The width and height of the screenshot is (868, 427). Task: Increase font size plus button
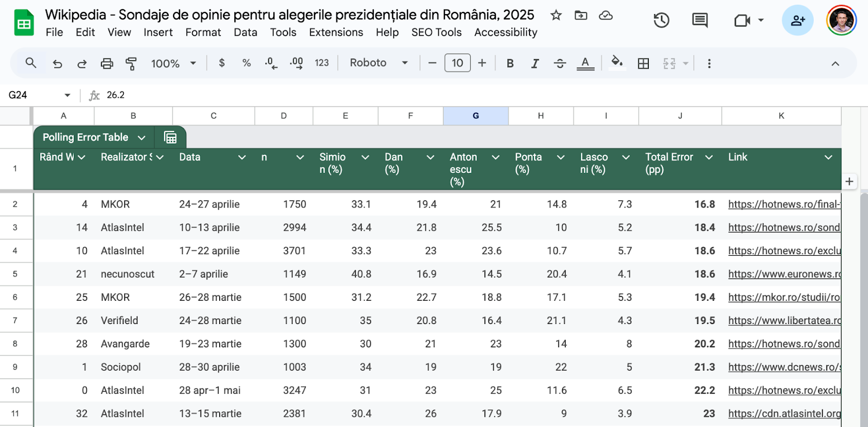point(482,63)
